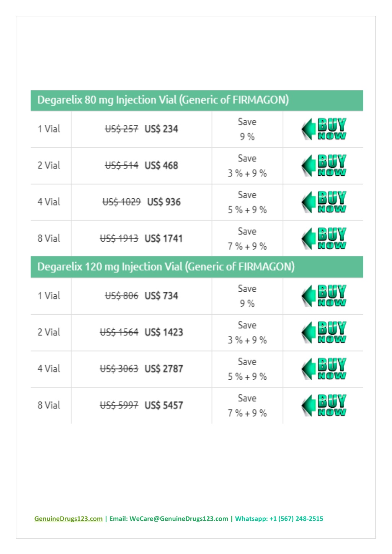The height and width of the screenshot is (554, 392).
Task: Click the struck-through US$ 806 price
Action: (121, 296)
